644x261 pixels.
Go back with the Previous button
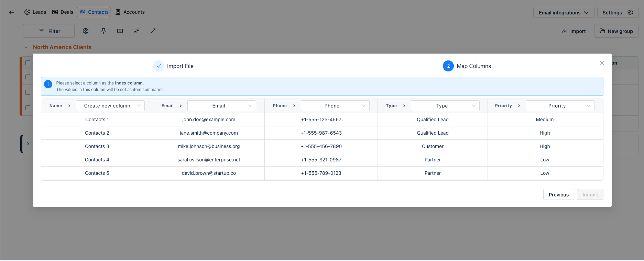click(558, 195)
